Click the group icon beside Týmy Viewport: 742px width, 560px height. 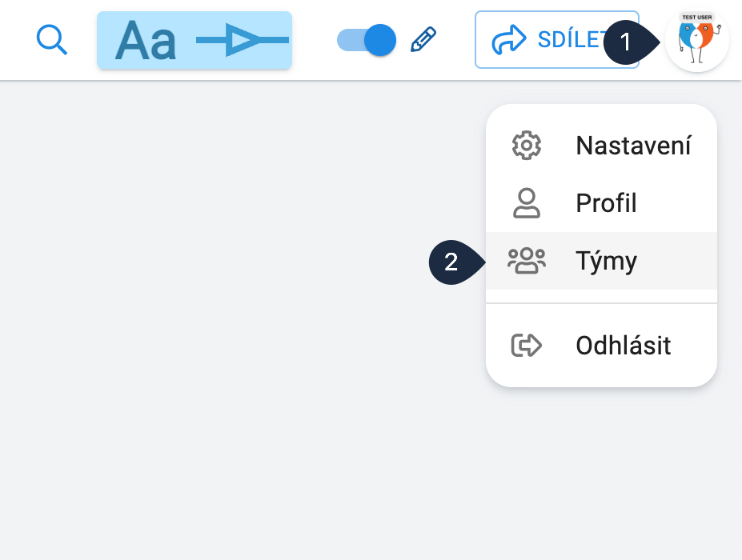tap(525, 260)
